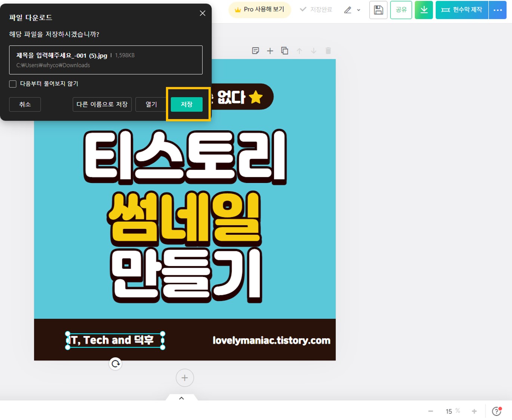The width and height of the screenshot is (512, 420).
Task: Zoom in with the plus icon
Action: [x=474, y=411]
